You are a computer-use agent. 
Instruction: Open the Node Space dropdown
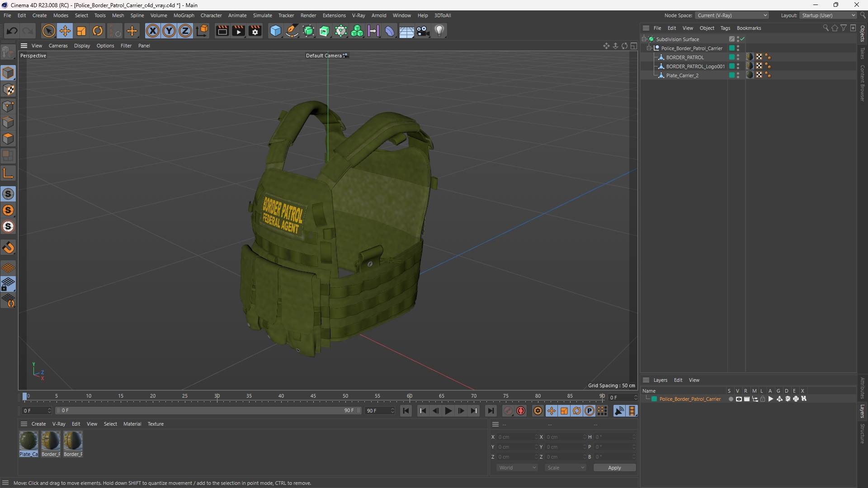(732, 15)
